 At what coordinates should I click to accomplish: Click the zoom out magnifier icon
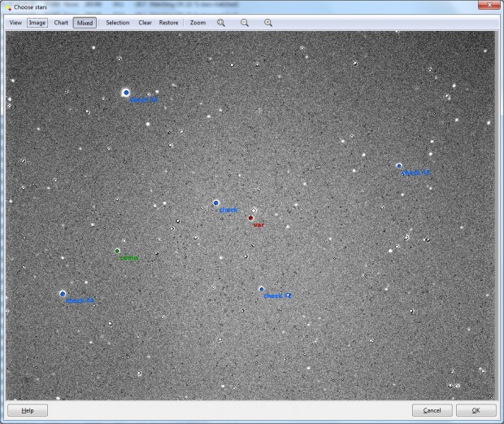tap(245, 23)
